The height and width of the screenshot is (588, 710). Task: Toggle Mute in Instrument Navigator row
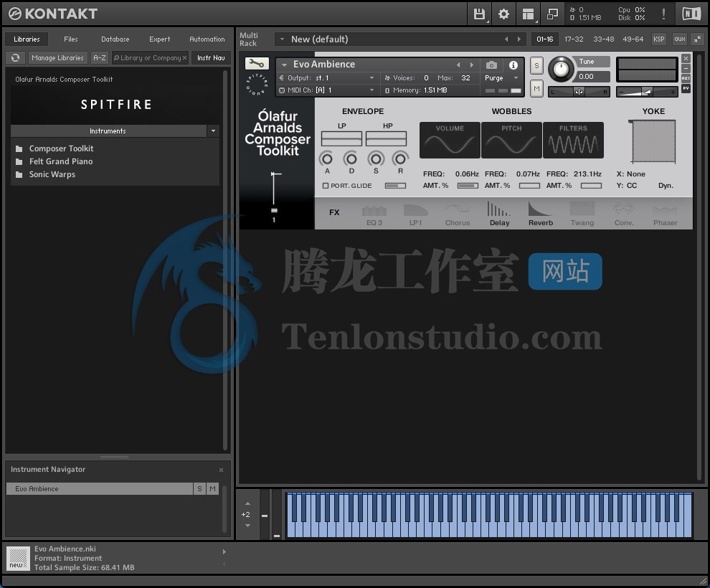212,489
